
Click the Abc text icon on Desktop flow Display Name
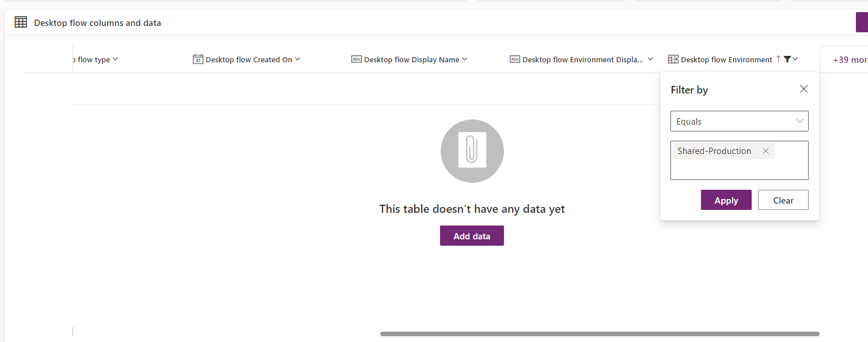point(357,59)
